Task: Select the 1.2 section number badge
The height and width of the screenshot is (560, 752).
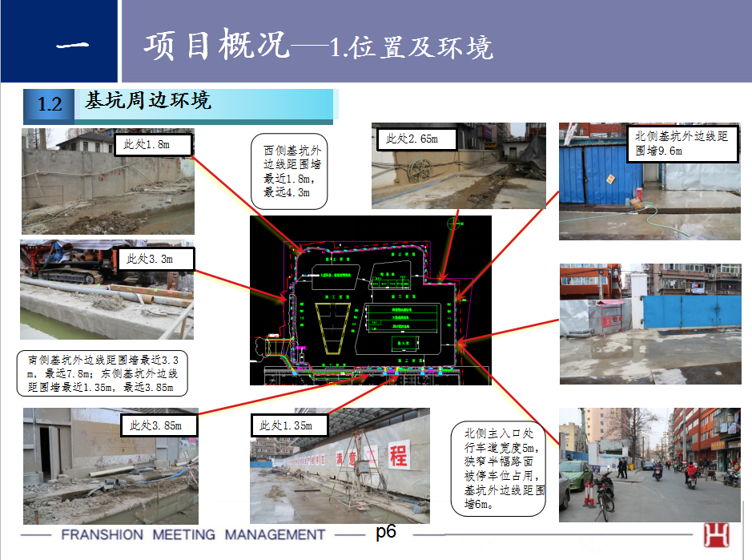Action: [49, 104]
